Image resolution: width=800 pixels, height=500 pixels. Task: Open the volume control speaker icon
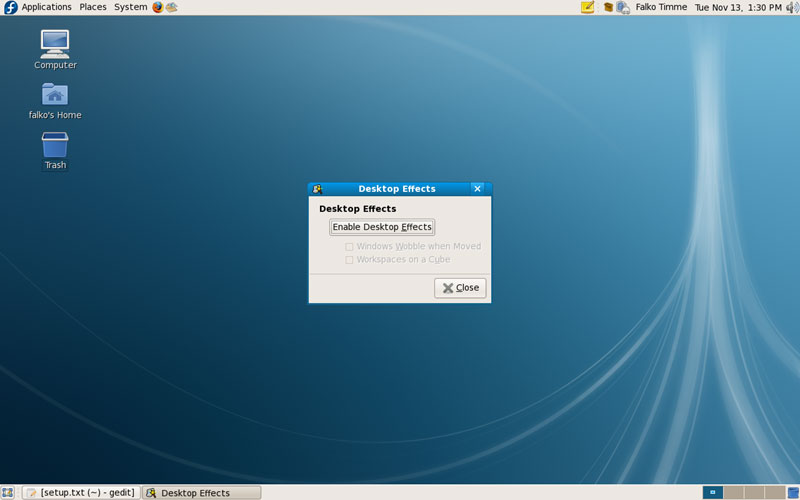pos(792,7)
